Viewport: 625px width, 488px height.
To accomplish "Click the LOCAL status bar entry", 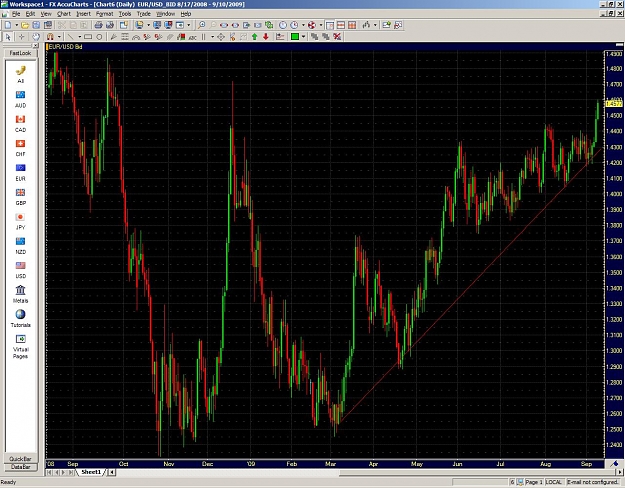I will 554,482.
